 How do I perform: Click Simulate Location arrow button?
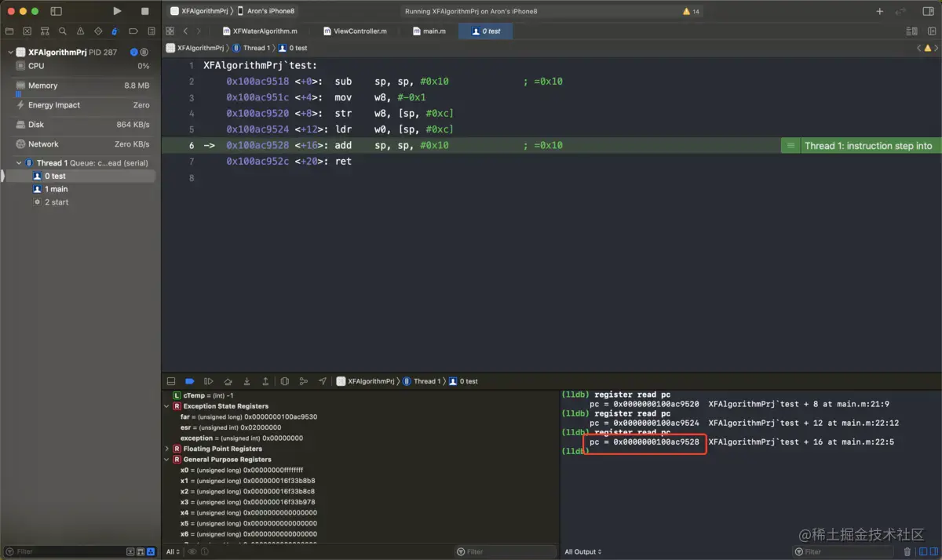(323, 381)
